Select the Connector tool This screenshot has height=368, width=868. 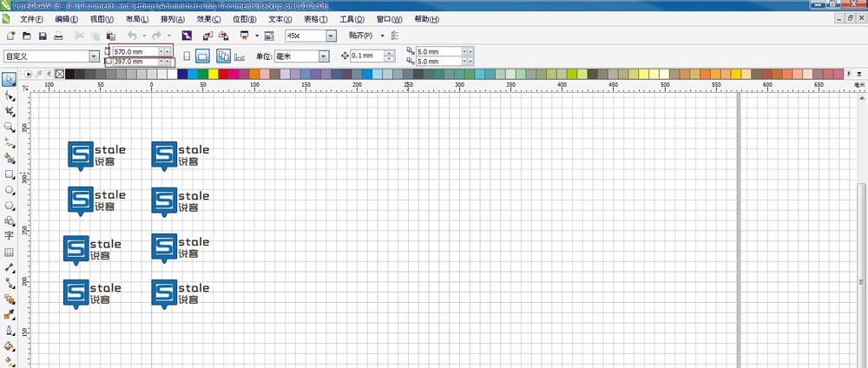pos(10,283)
